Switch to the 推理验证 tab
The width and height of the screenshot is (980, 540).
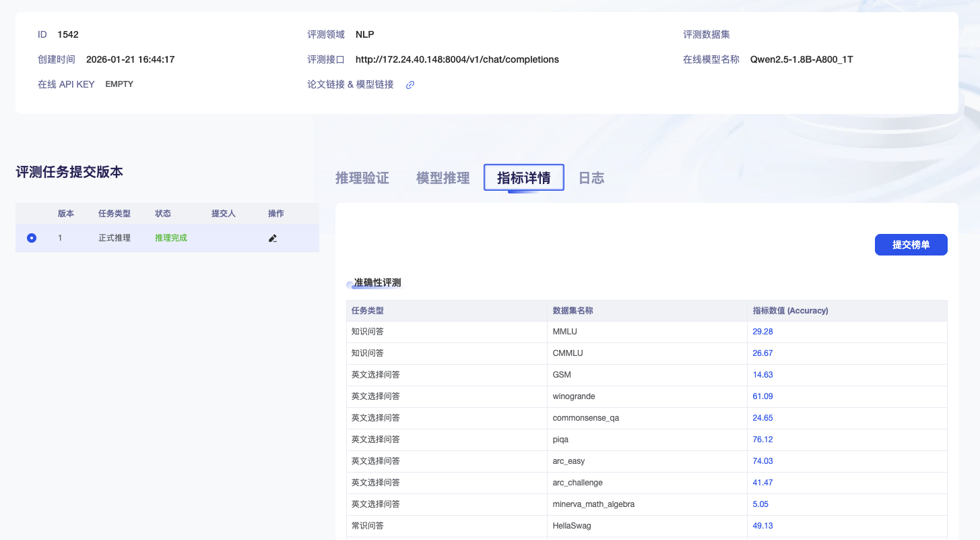point(362,177)
